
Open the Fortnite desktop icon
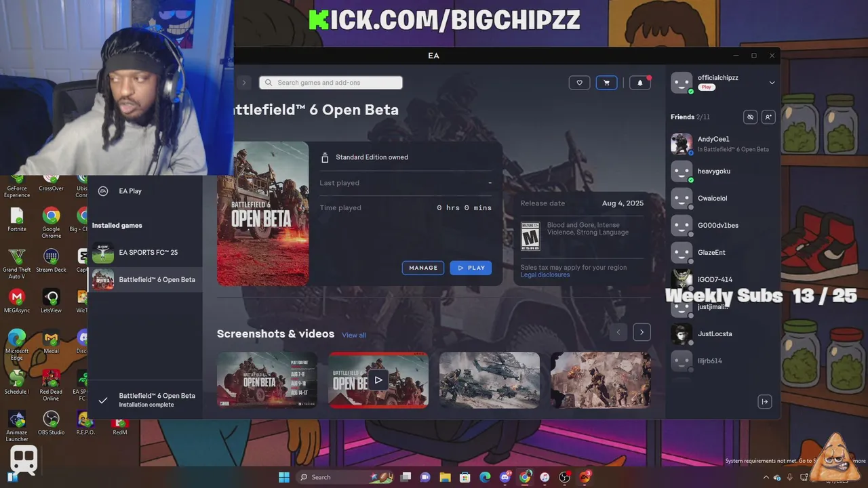(x=16, y=219)
